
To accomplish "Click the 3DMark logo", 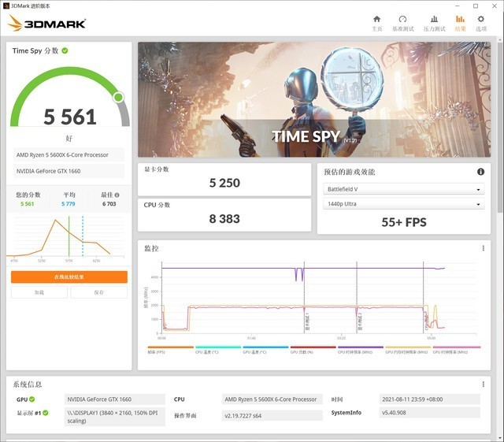I will [x=47, y=23].
